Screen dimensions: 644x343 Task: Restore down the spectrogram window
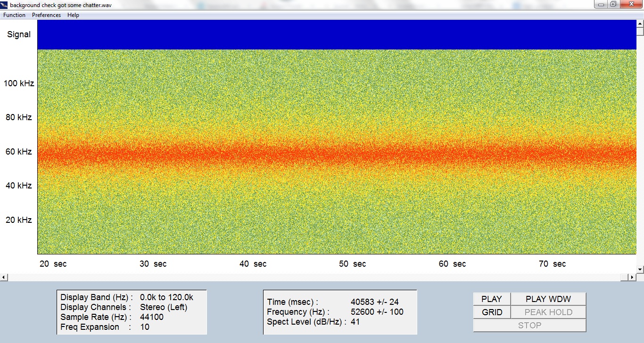(613, 4)
